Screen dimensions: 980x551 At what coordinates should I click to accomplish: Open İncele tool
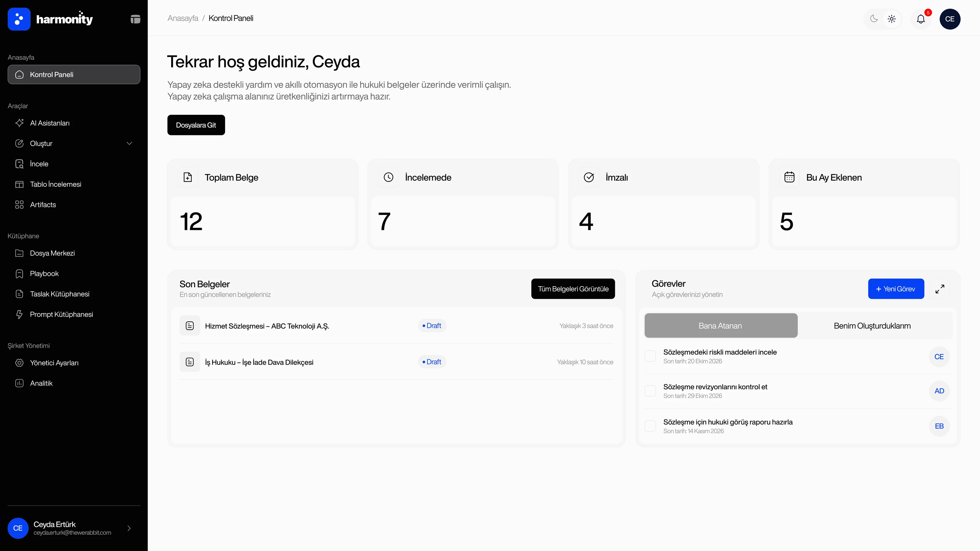point(74,164)
